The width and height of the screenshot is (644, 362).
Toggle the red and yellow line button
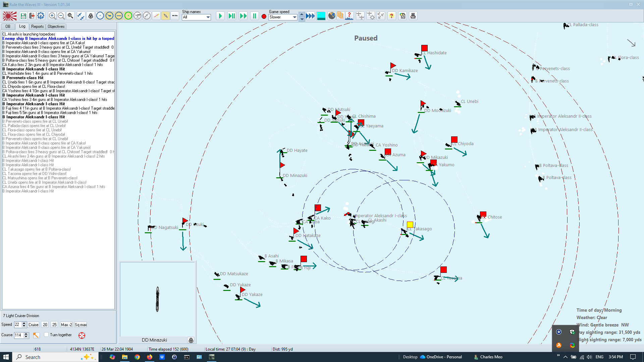[156, 16]
